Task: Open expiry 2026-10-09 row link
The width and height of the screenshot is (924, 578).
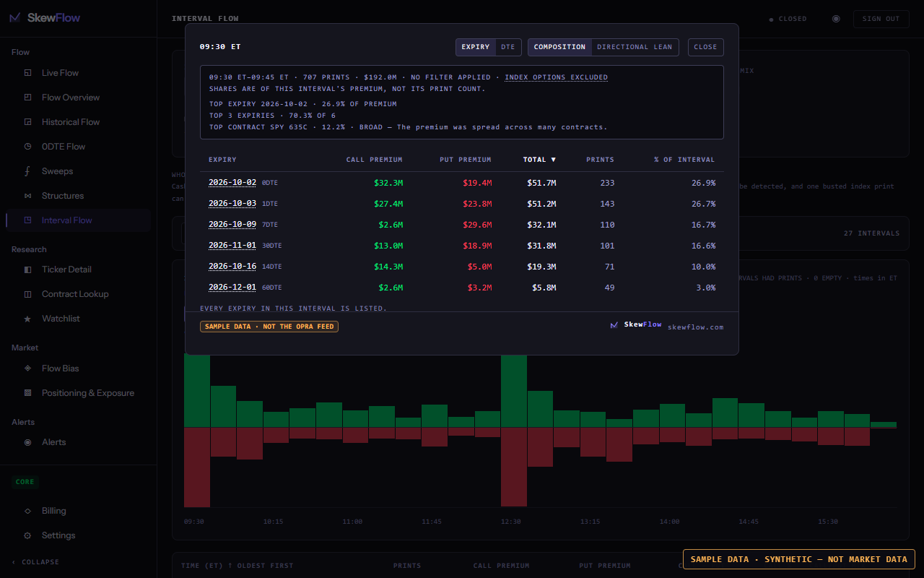Action: click(x=232, y=225)
